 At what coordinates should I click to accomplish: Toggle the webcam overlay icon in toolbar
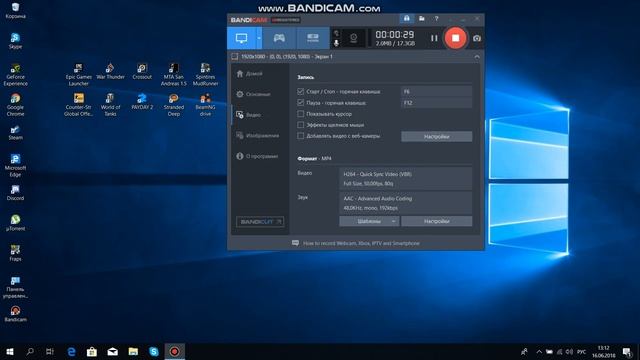(x=353, y=38)
